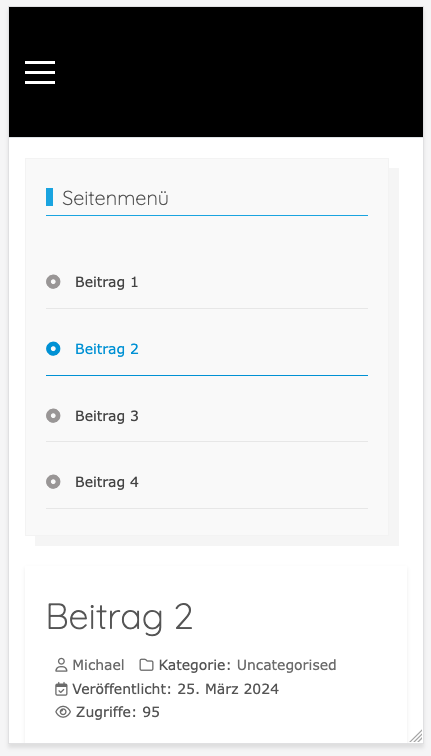The height and width of the screenshot is (756, 431).
Task: Open the hamburger navigation menu
Action: coord(40,72)
